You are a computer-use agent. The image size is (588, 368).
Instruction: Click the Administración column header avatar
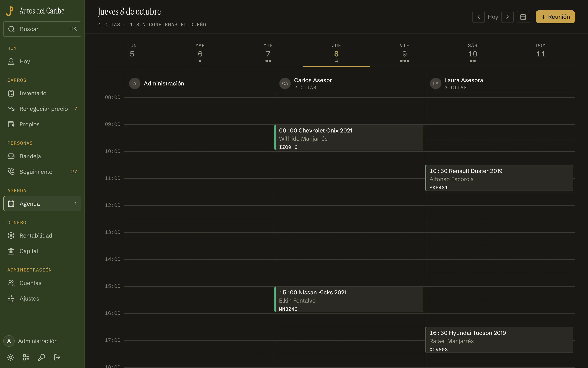(135, 83)
